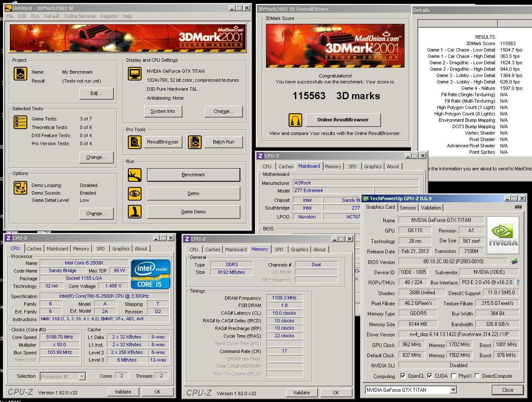The image size is (532, 402).
Task: Toggle the CUDA checkbox in GPU-Z
Action: (430, 376)
